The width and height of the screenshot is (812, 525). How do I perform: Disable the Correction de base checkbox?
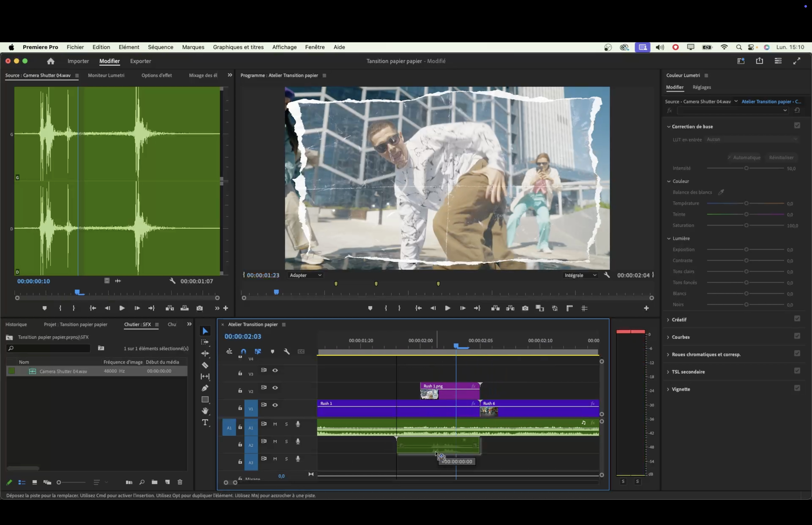[797, 126]
